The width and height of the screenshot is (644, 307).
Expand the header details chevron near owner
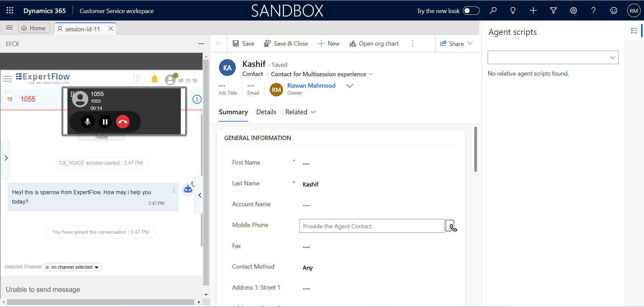[x=350, y=86]
